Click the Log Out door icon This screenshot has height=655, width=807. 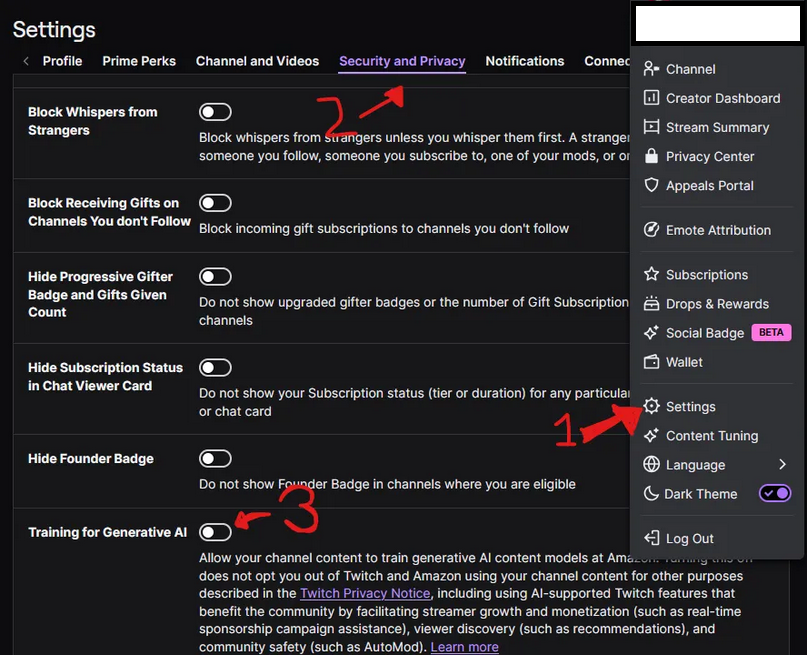tap(651, 538)
